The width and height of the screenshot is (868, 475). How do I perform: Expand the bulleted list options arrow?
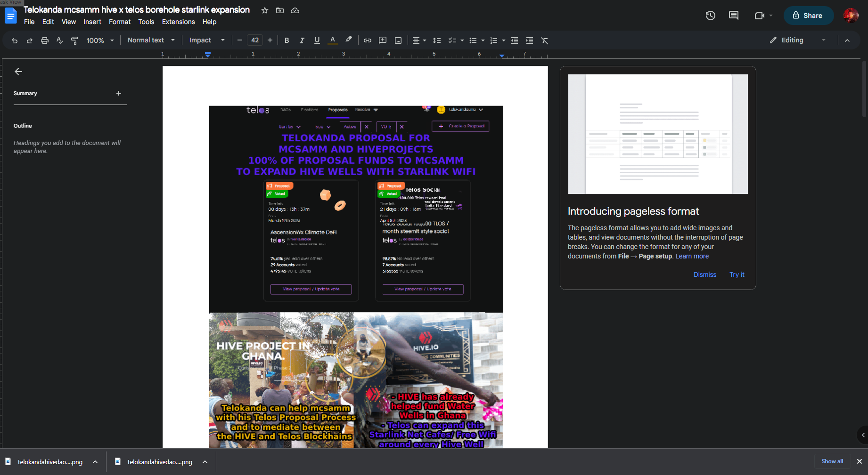coord(483,40)
